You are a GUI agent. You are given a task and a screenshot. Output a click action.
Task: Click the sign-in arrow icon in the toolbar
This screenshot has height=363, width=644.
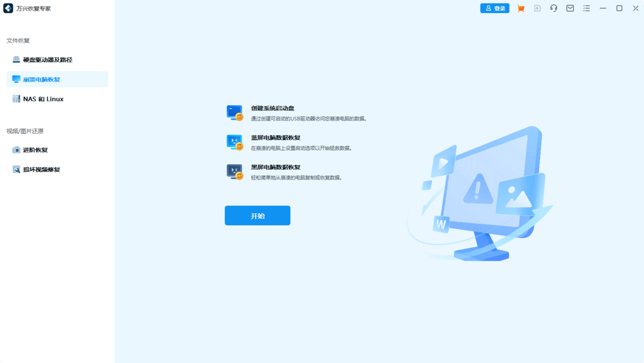(x=537, y=8)
